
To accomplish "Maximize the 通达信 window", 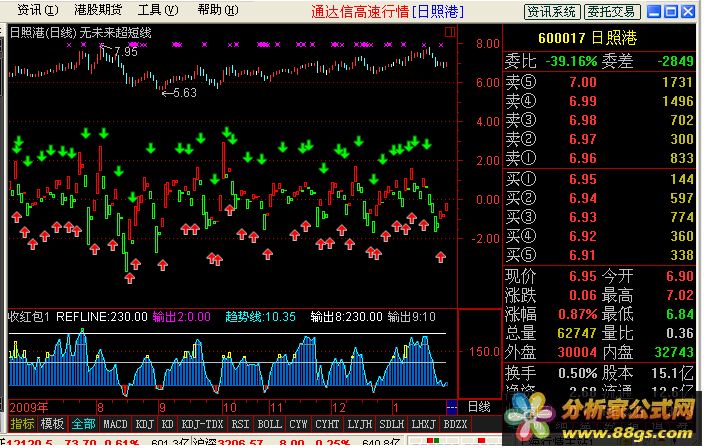I will click(x=671, y=12).
